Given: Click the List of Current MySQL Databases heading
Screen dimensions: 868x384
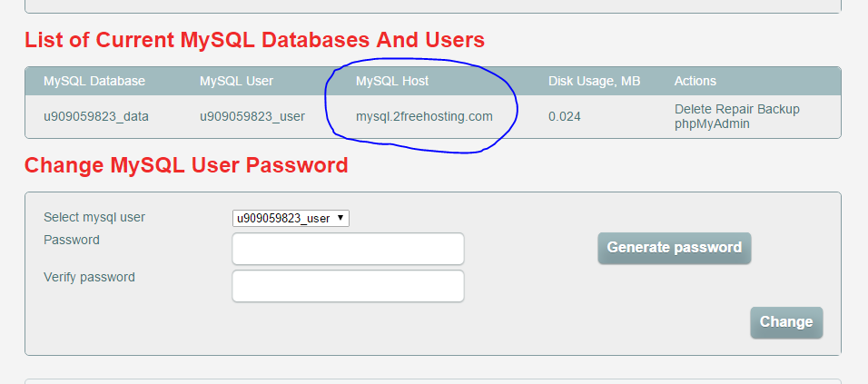Looking at the screenshot, I should (254, 40).
